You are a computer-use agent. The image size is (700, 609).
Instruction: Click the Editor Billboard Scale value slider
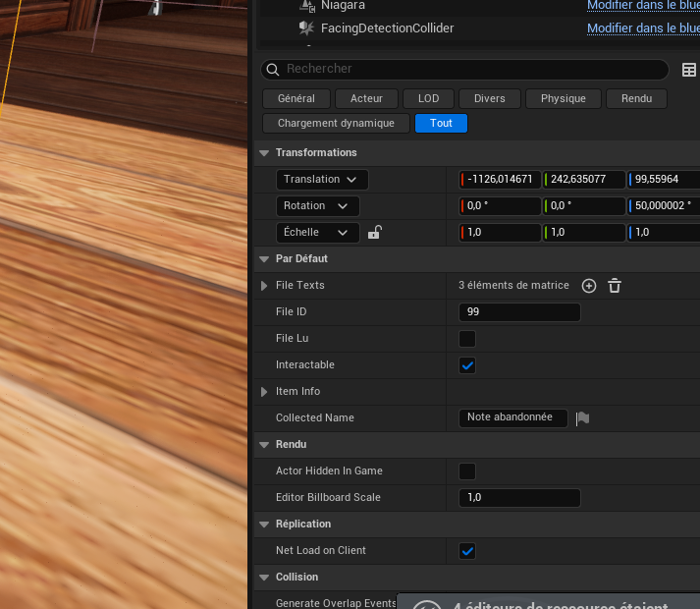pos(519,498)
